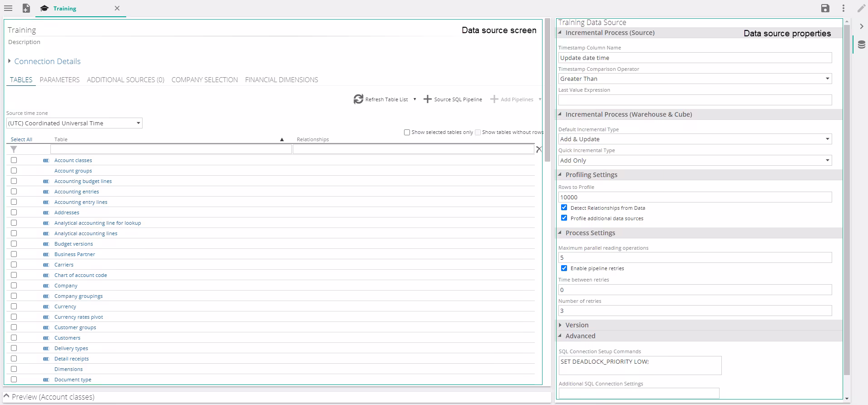The height and width of the screenshot is (405, 868).
Task: Click the save disk icon
Action: [x=825, y=8]
